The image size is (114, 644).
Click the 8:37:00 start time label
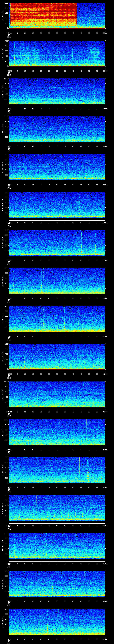9,260
